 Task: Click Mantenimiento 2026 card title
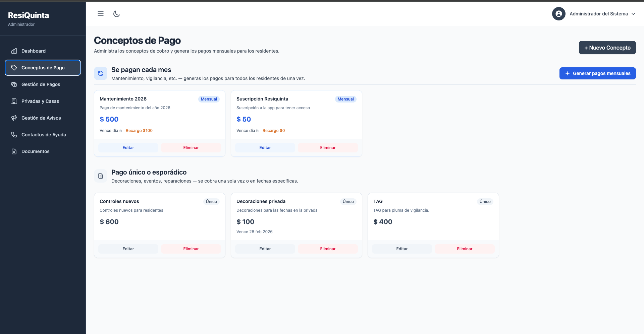(x=123, y=99)
